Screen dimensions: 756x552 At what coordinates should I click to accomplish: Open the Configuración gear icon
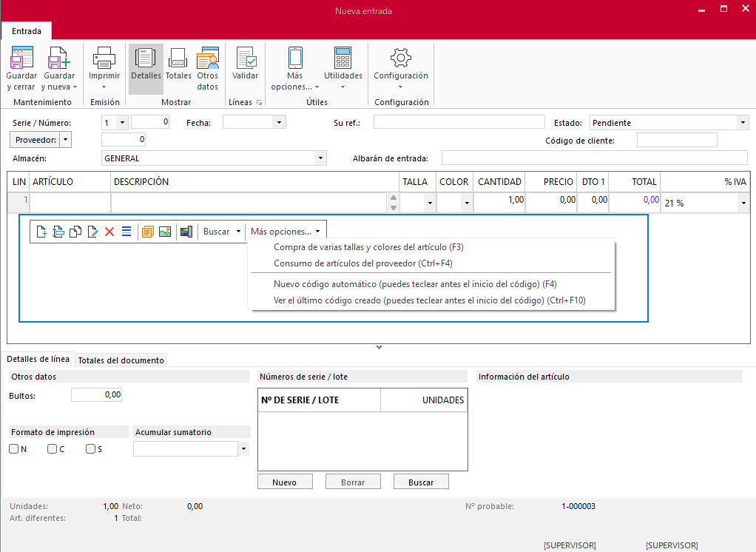(401, 58)
